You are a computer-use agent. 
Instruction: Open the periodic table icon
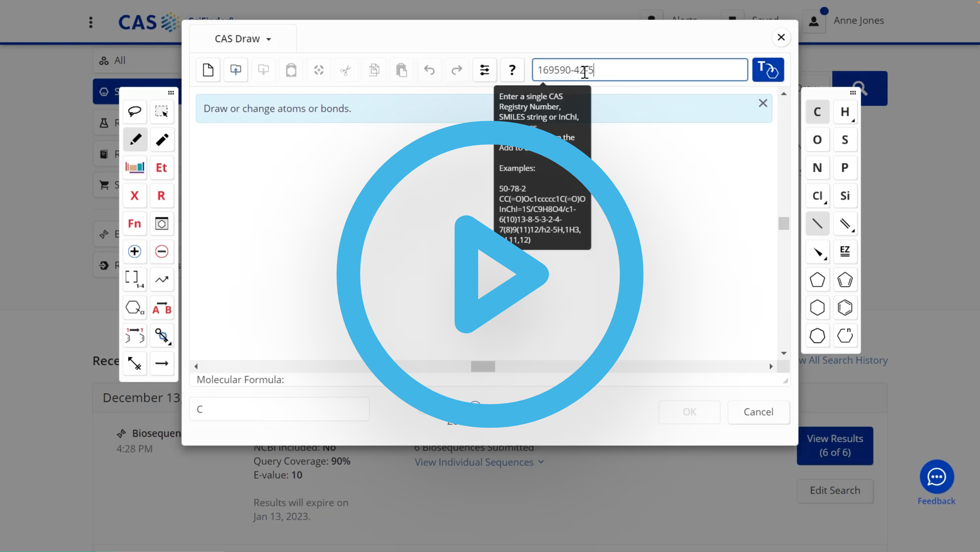(x=135, y=167)
